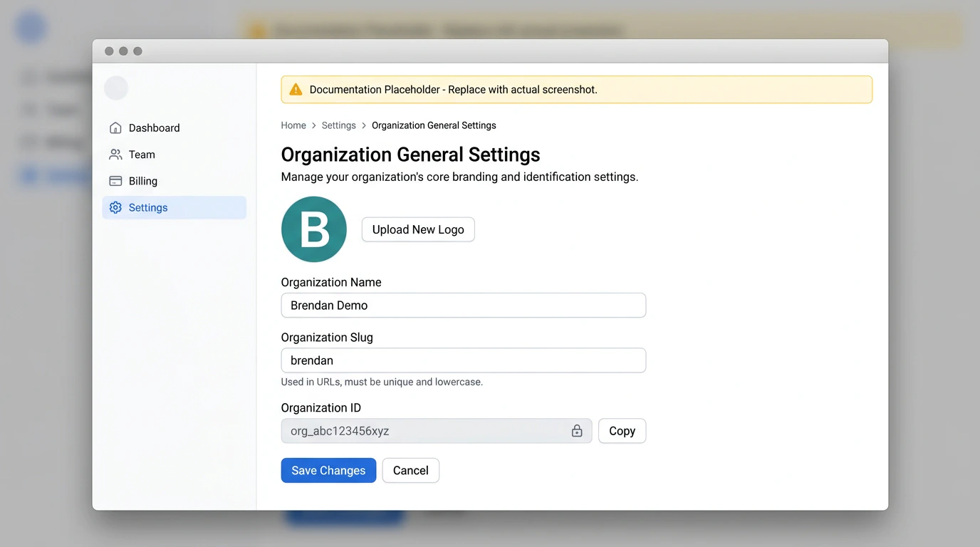980x547 pixels.
Task: Click the lock icon on Organization ID field
Action: [x=577, y=431]
